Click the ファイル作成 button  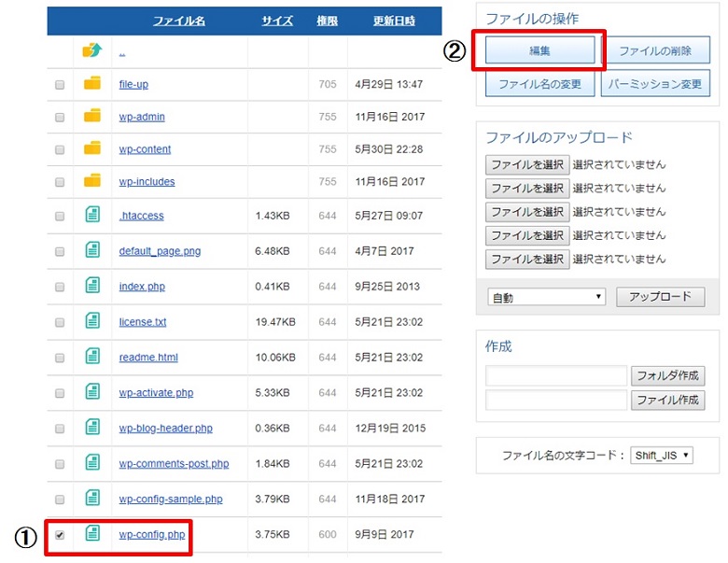(667, 400)
